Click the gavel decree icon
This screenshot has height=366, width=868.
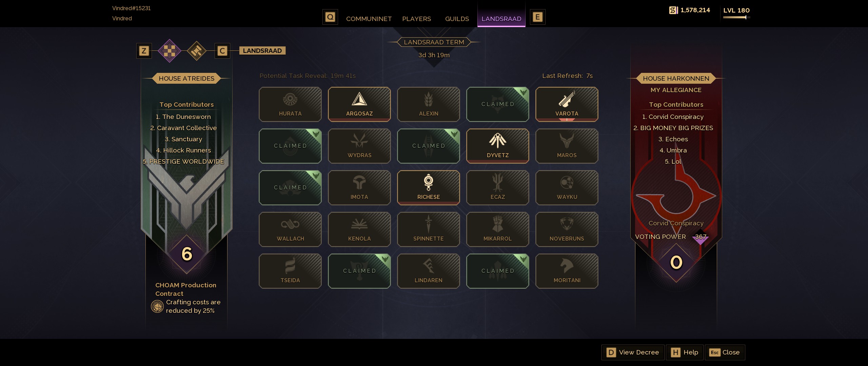pos(197,51)
